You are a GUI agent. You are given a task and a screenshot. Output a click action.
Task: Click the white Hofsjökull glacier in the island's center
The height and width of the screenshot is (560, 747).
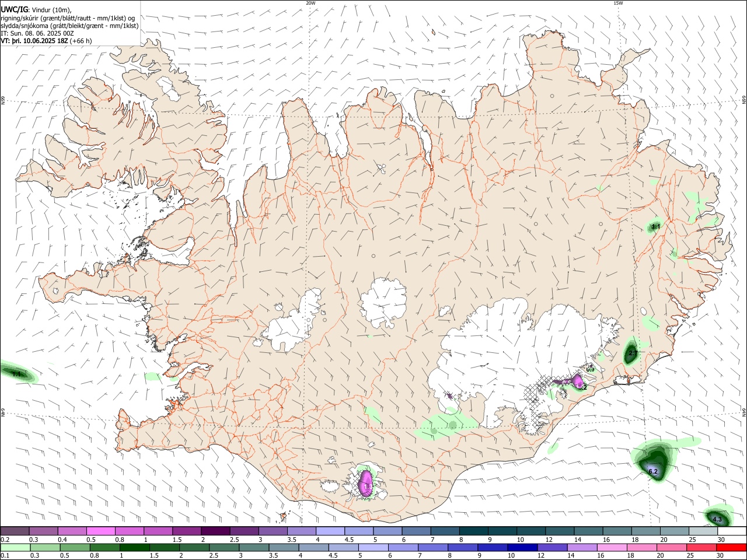(383, 303)
